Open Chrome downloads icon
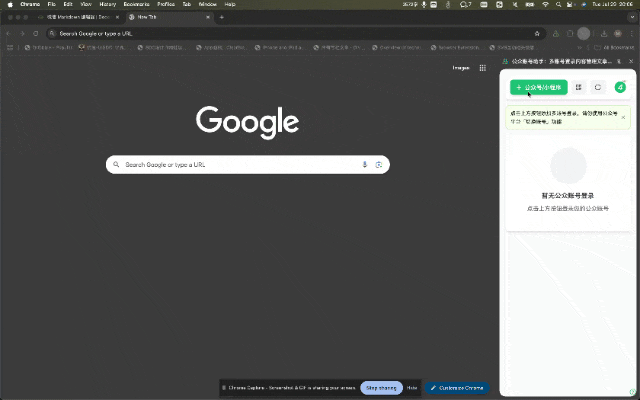The width and height of the screenshot is (640, 400). click(604, 33)
